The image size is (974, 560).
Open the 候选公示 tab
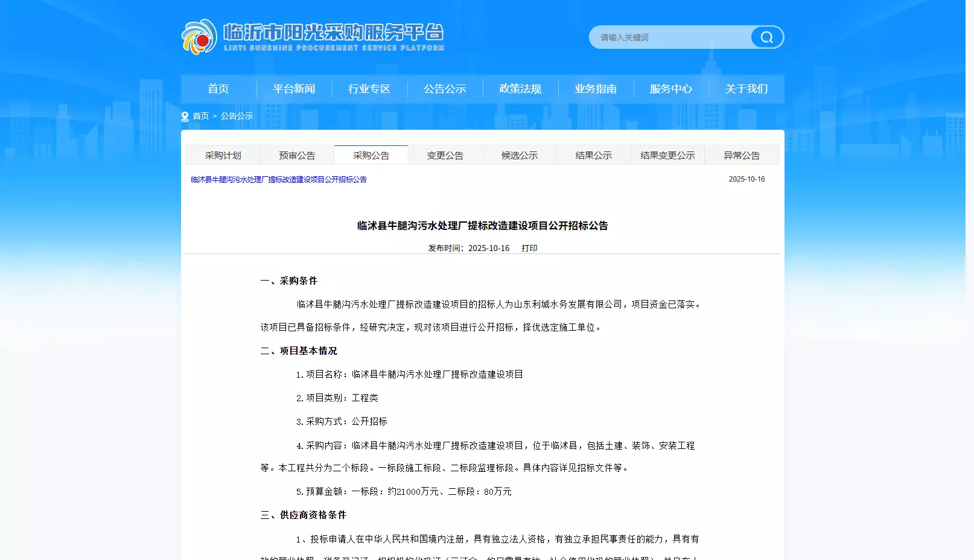pos(520,154)
